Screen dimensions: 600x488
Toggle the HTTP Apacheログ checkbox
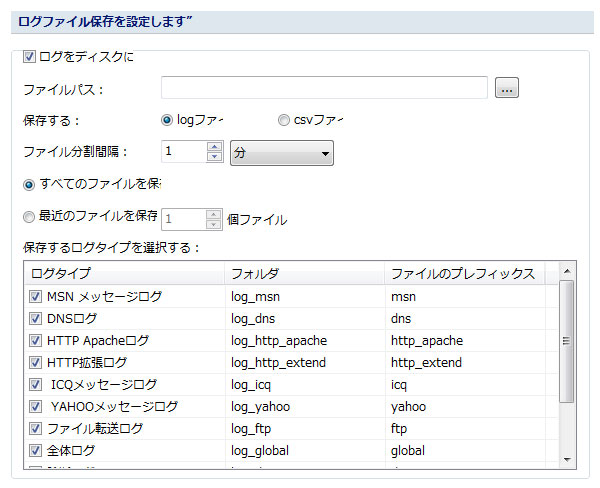click(x=35, y=341)
